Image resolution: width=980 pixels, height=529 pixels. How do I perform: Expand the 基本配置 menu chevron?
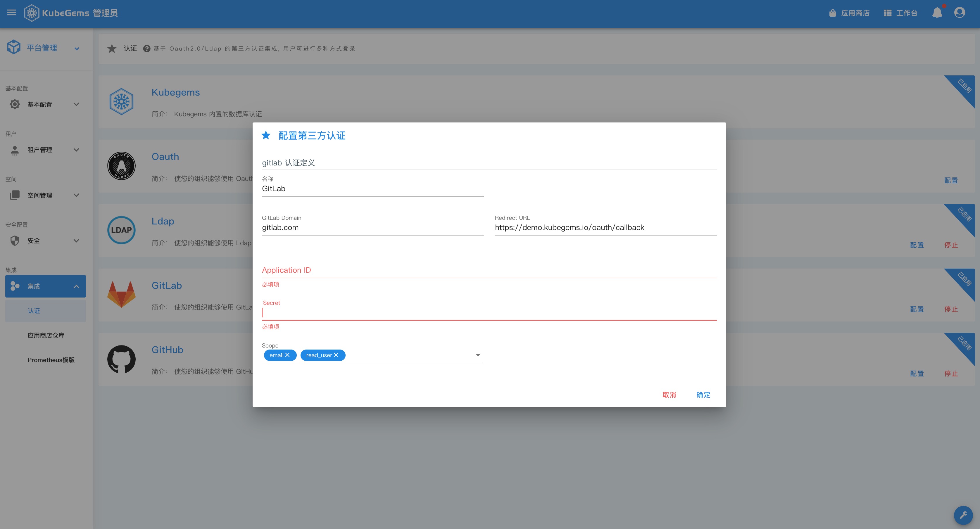76,104
